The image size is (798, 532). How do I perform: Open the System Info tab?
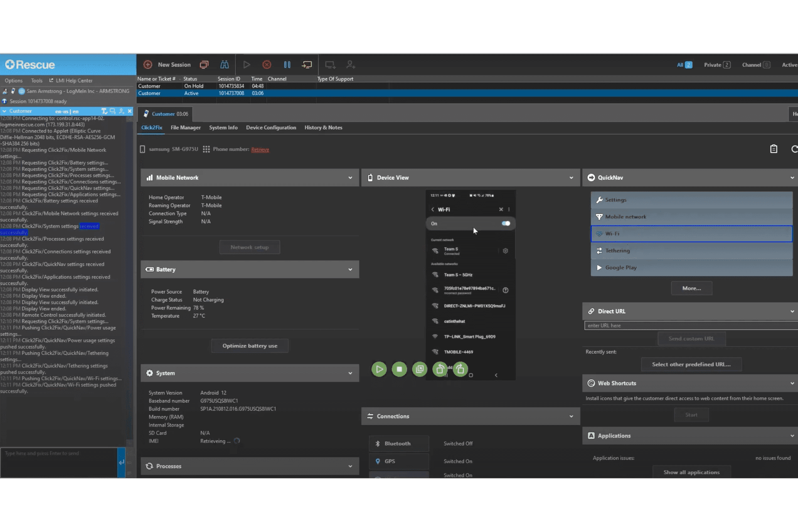tap(223, 127)
